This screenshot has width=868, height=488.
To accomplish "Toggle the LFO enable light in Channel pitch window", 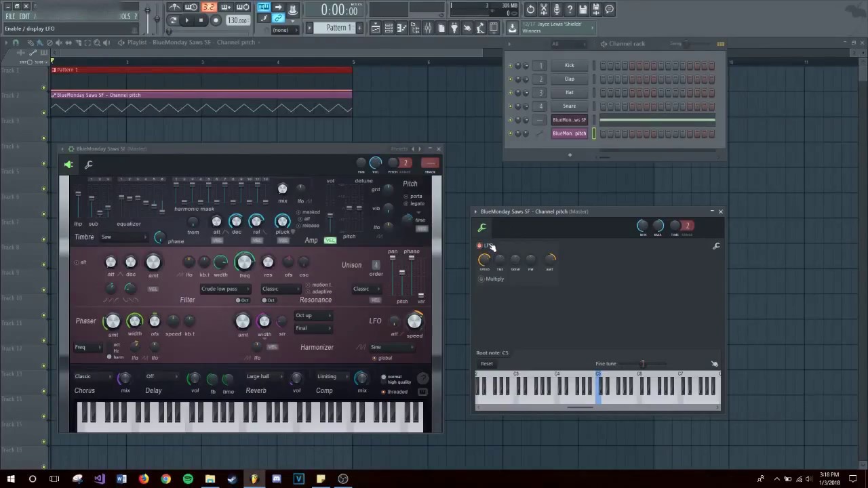I will (479, 246).
